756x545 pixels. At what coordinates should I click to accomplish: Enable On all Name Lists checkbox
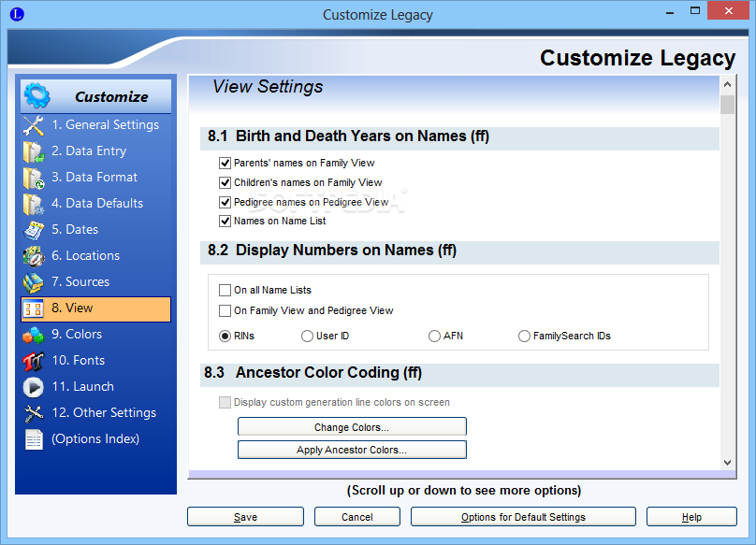pos(225,290)
